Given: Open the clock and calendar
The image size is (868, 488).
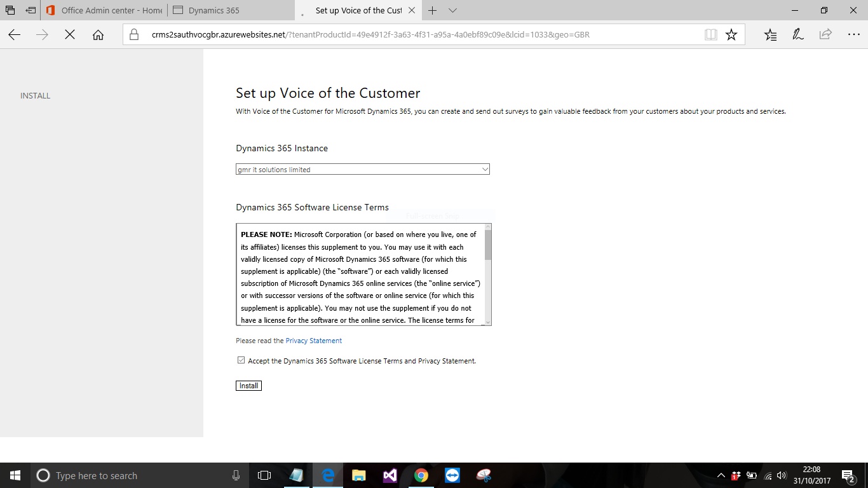Looking at the screenshot, I should click(811, 475).
